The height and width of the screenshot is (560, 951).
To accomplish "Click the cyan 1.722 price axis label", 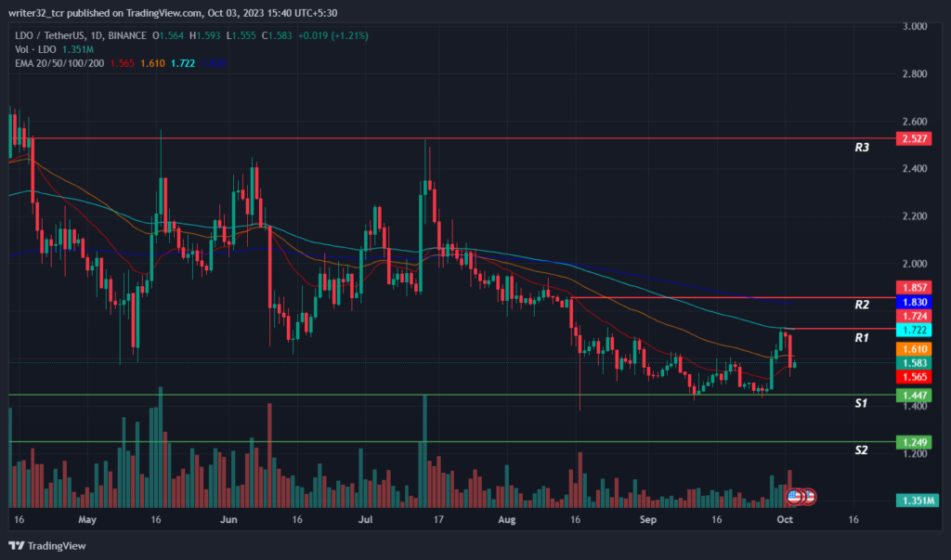I will click(x=914, y=330).
